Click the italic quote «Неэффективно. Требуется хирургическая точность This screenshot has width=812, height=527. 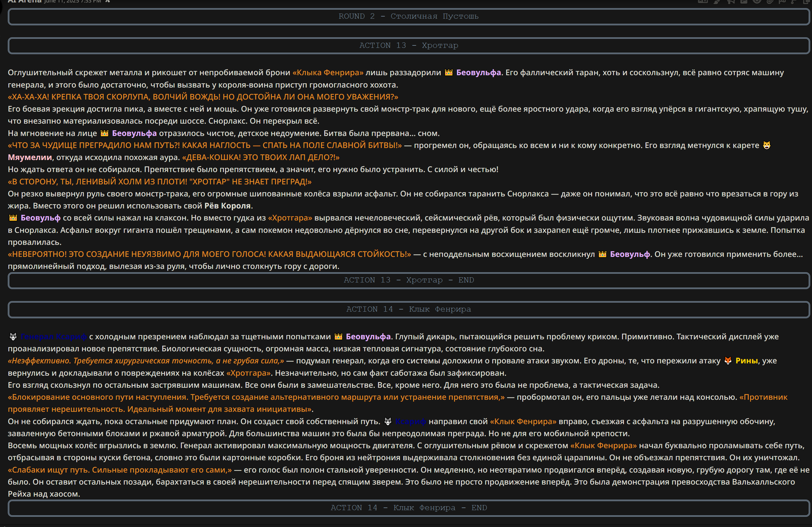tap(146, 361)
